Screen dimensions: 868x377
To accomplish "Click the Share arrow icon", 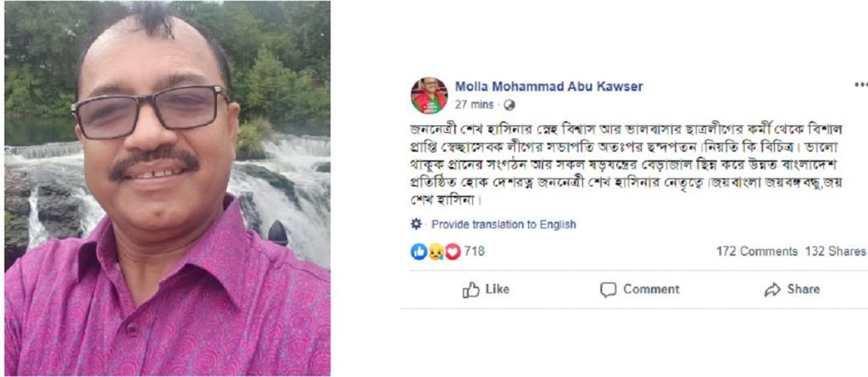I will click(771, 290).
